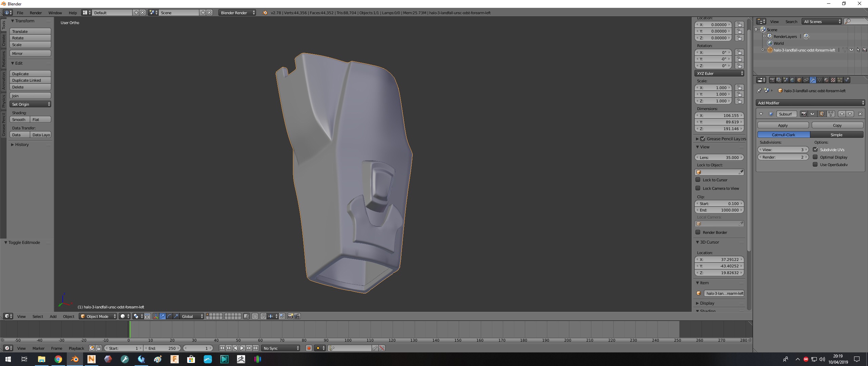The image size is (868, 366).
Task: Open the Object properties tab cube icon
Action: (x=799, y=80)
